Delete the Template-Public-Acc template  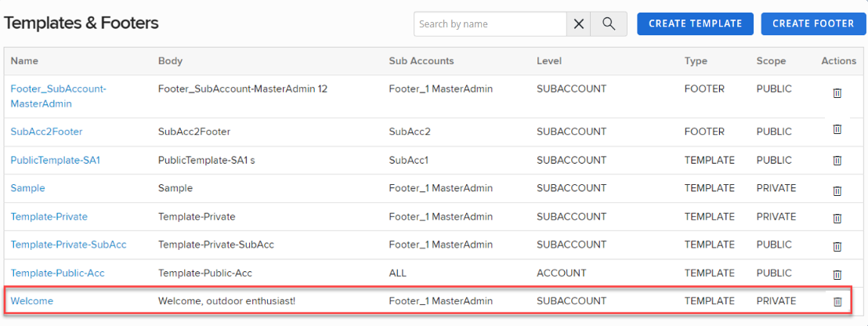(x=837, y=274)
